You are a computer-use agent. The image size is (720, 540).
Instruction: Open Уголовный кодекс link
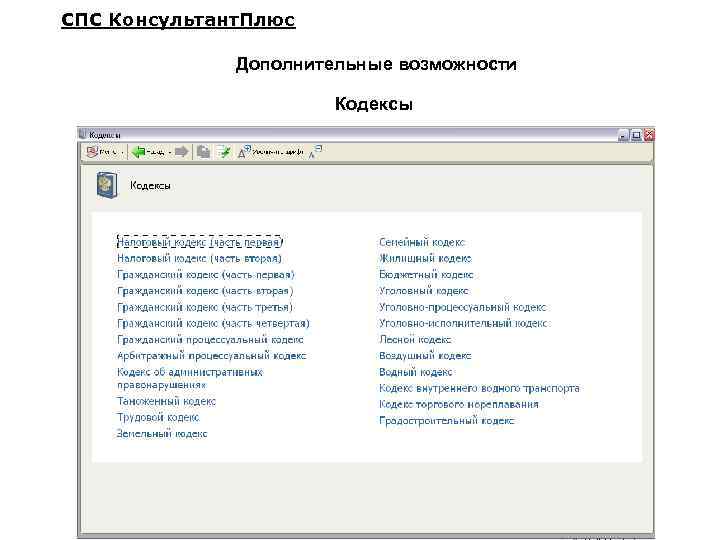[424, 291]
